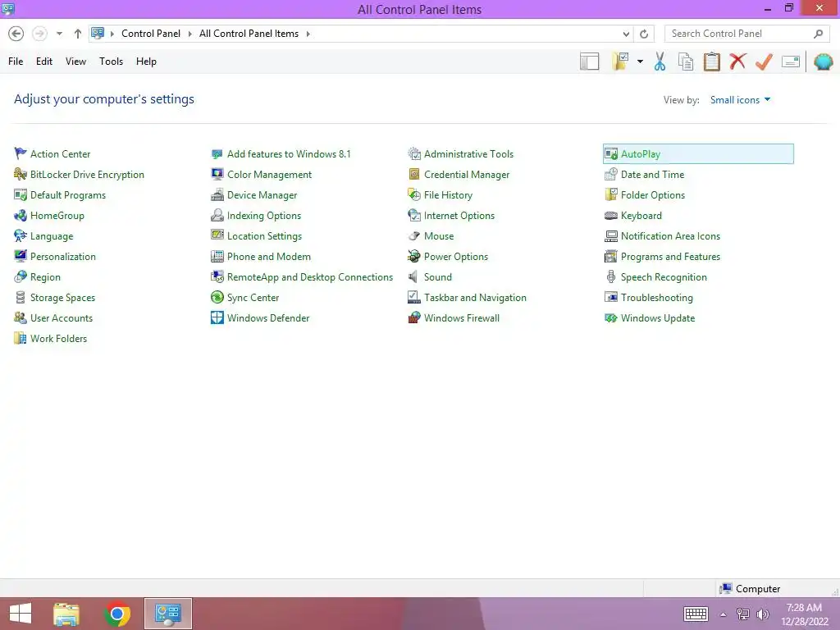Open the View menu
Viewport: 840px width, 630px height.
pos(75,62)
